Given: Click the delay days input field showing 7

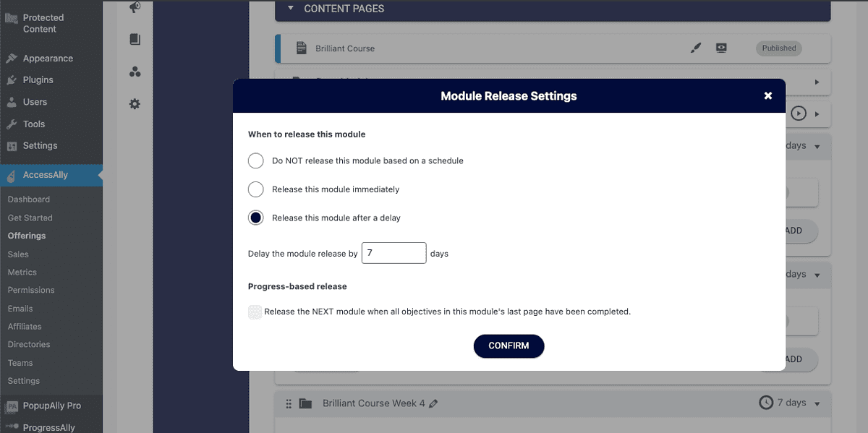Looking at the screenshot, I should 393,252.
